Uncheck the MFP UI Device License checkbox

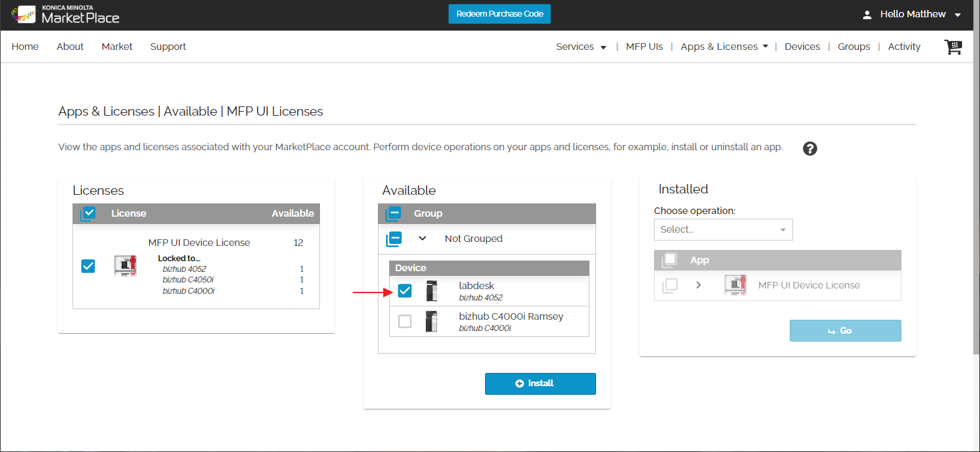coord(88,266)
